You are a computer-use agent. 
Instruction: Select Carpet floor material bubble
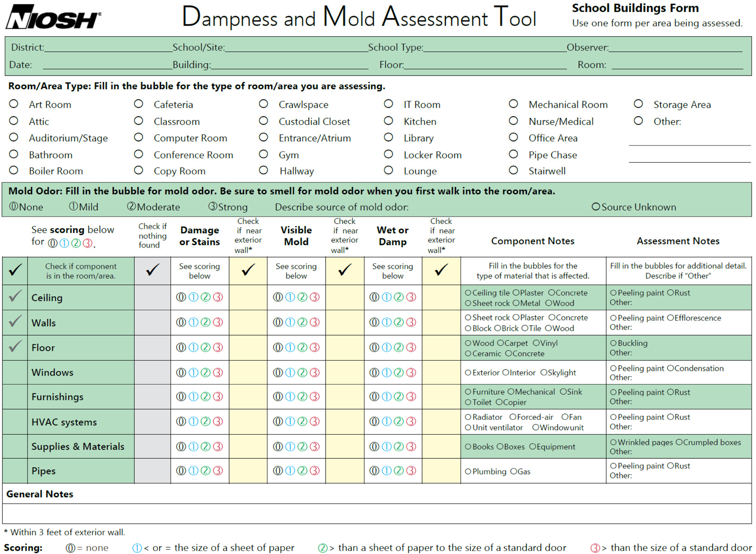[x=500, y=343]
